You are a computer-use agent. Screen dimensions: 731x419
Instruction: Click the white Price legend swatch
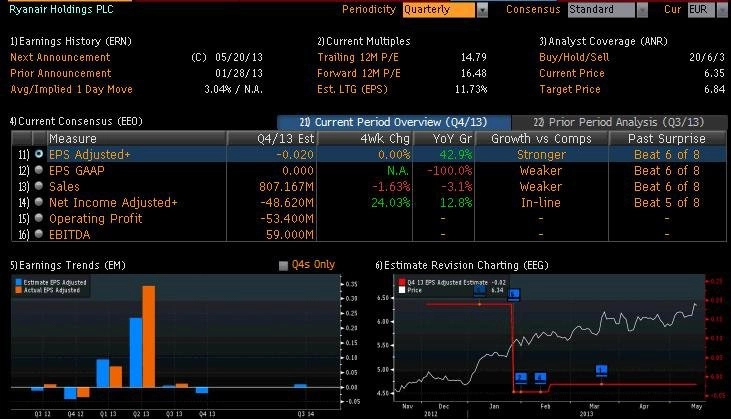click(402, 290)
